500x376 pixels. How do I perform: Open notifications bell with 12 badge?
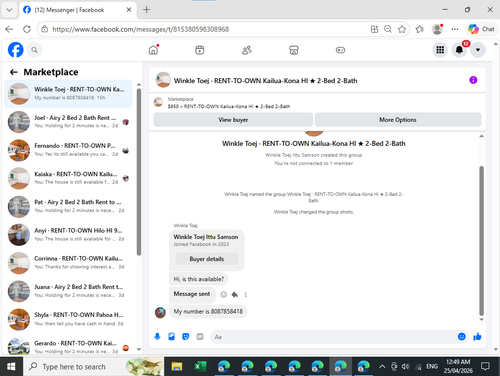[459, 50]
